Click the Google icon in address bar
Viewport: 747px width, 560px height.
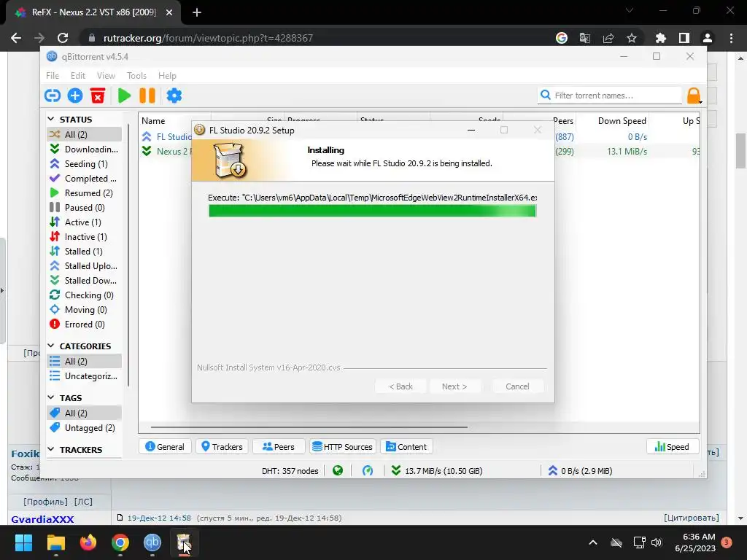pos(562,38)
